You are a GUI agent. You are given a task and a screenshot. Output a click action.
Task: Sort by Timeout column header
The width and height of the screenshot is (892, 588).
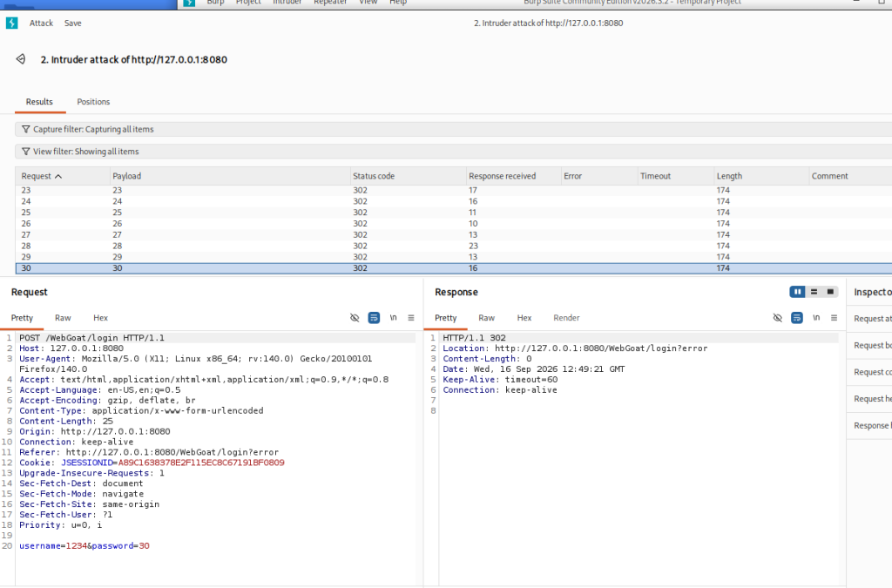click(676, 176)
